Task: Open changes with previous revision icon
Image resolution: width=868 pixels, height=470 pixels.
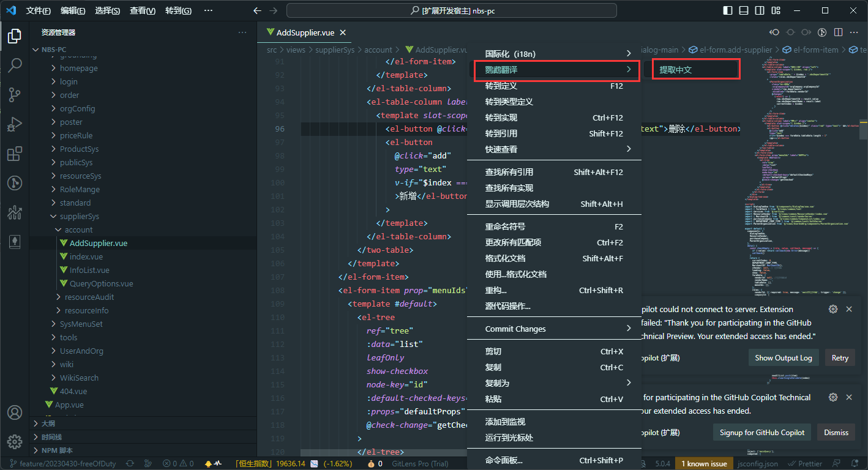Action: coord(774,32)
